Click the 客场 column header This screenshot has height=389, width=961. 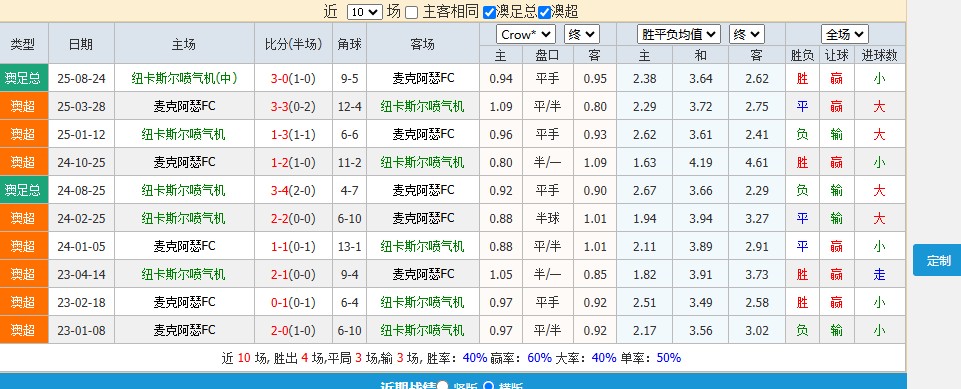[423, 43]
